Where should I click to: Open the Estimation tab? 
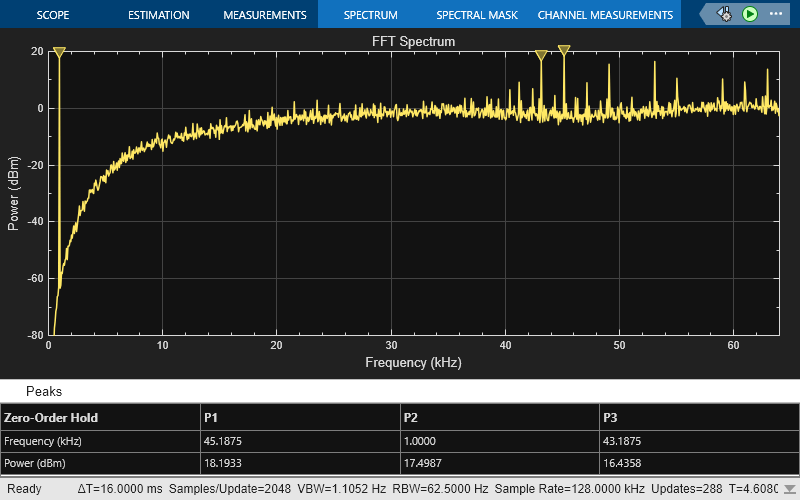coord(159,15)
